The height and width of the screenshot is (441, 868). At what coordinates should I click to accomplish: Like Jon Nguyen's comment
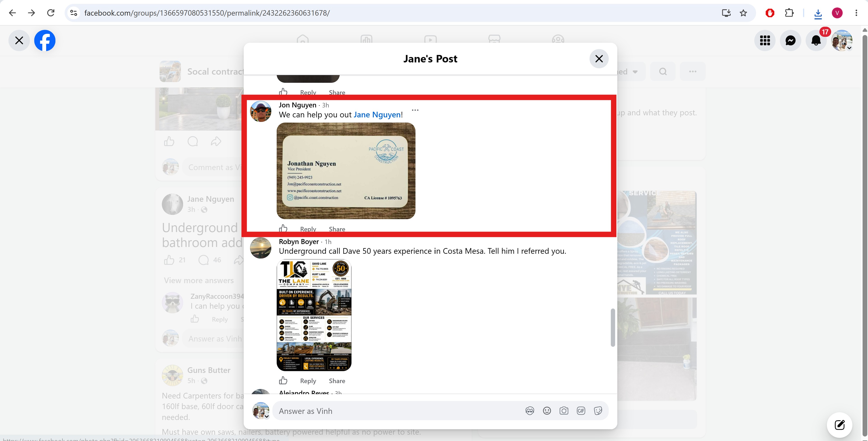[283, 229]
